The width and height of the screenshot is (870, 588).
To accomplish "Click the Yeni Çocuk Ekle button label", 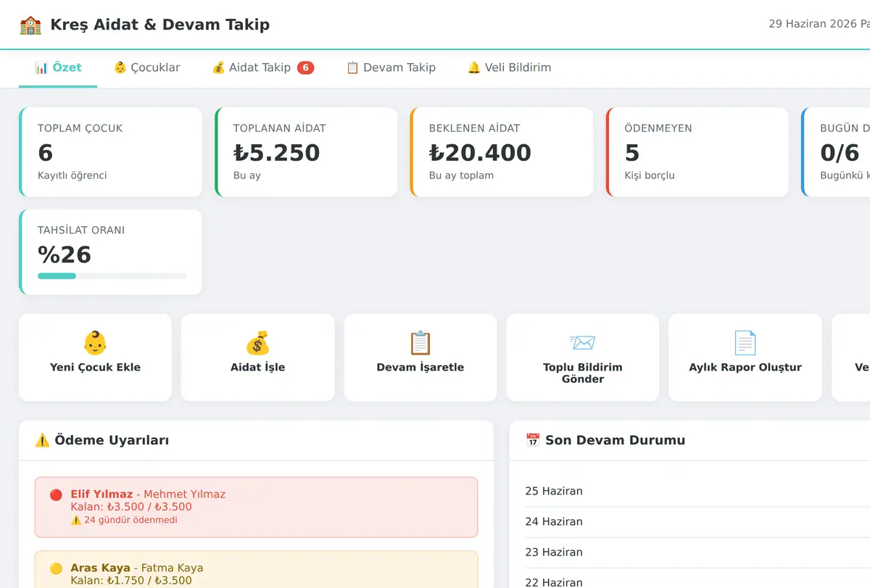I will click(x=95, y=368).
